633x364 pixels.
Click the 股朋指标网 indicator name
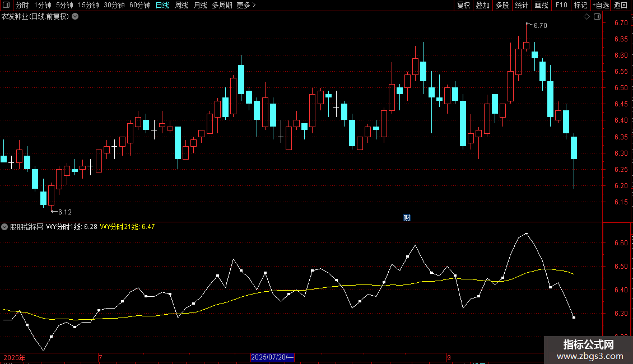27,227
